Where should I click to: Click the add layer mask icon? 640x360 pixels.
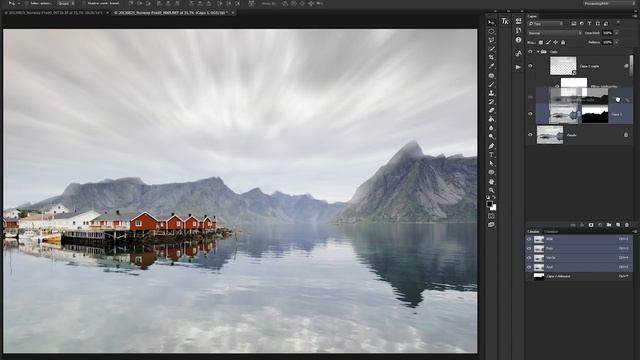tap(591, 225)
